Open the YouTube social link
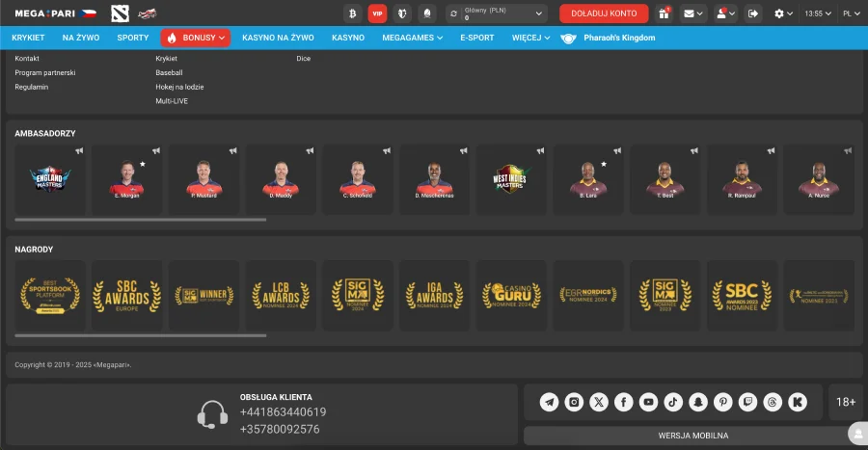 tap(648, 402)
